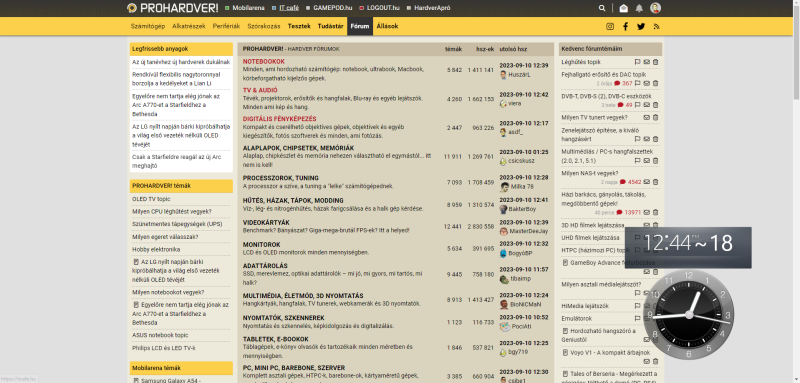This screenshot has height=383, width=800.
Task: Select the Fórum tab
Action: point(360,27)
